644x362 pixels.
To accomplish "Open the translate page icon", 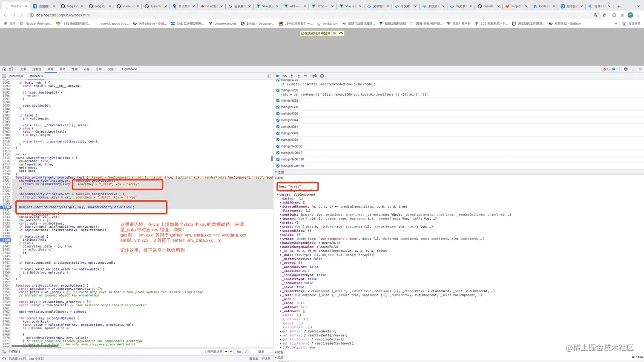I will [596, 15].
